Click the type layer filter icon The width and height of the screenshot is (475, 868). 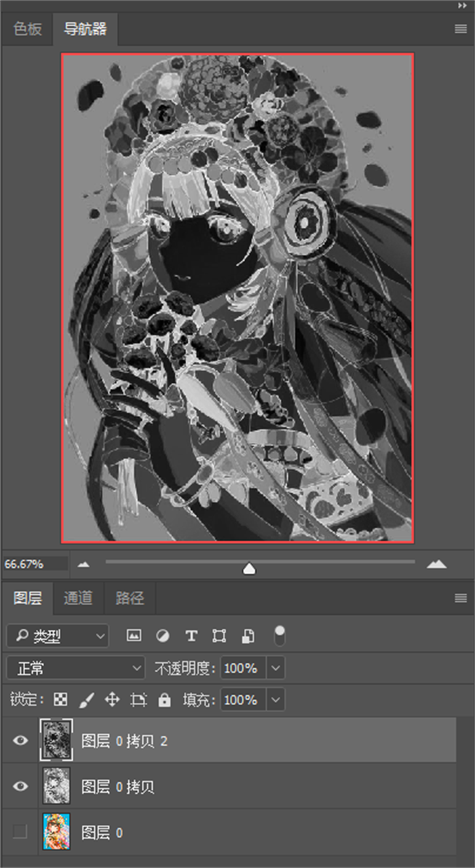click(191, 636)
